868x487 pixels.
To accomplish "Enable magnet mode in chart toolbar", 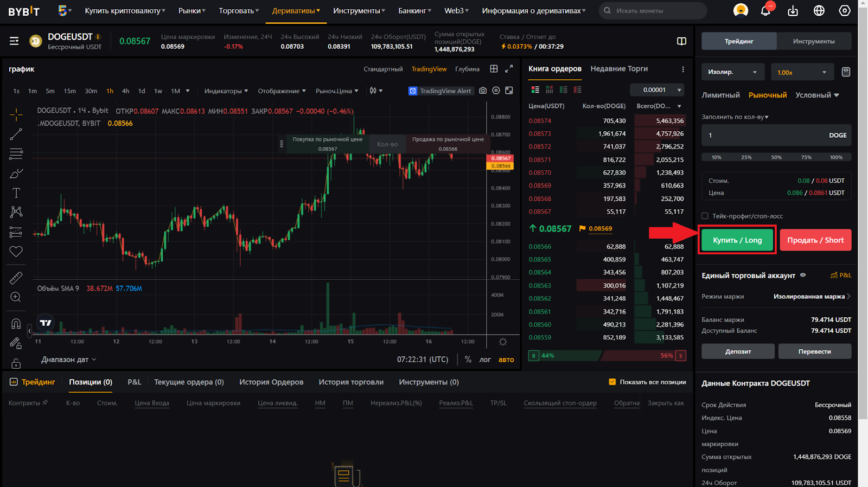I will pyautogui.click(x=16, y=324).
